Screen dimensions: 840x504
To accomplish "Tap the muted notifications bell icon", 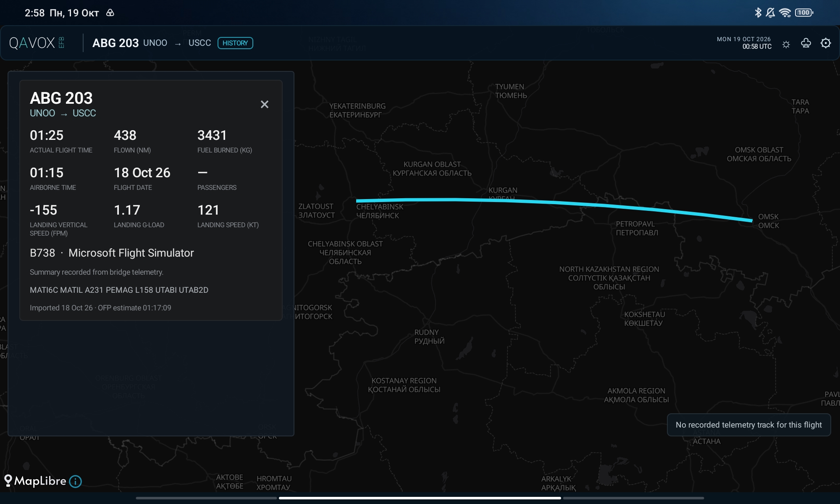I will point(770,13).
